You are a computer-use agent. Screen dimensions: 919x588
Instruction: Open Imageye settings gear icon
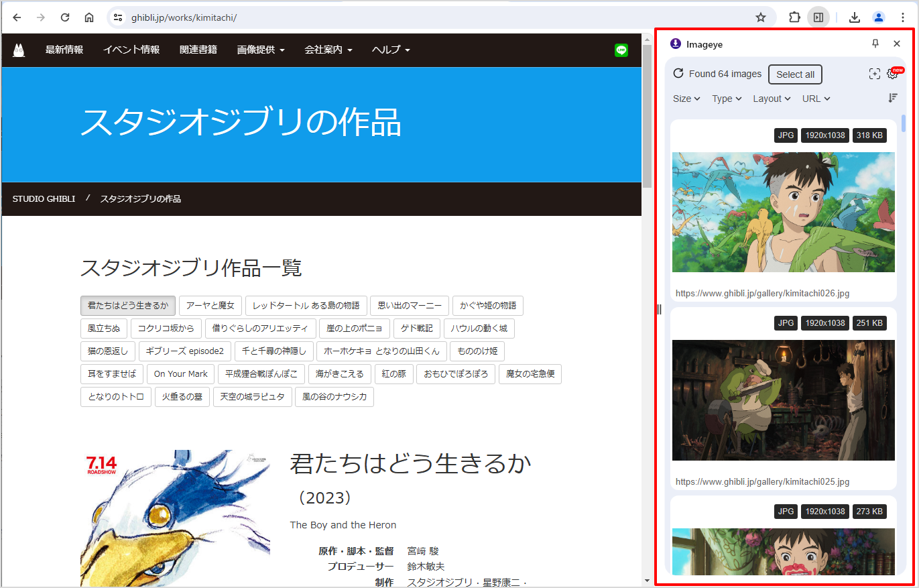892,74
